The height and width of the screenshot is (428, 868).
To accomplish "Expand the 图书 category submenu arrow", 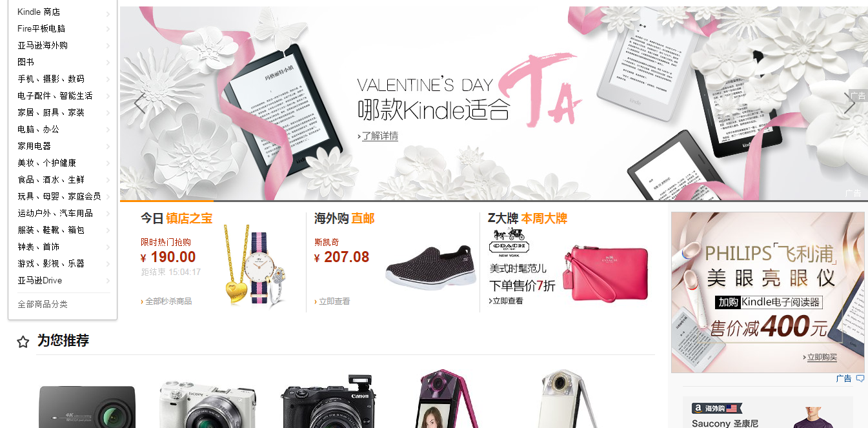I will click(x=108, y=63).
